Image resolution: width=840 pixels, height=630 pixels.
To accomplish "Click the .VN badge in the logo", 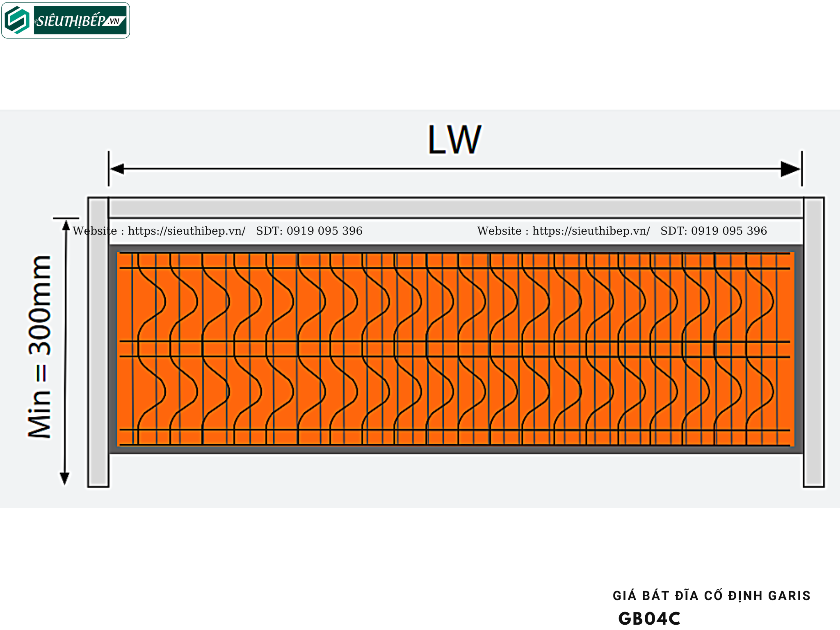I will [x=114, y=21].
